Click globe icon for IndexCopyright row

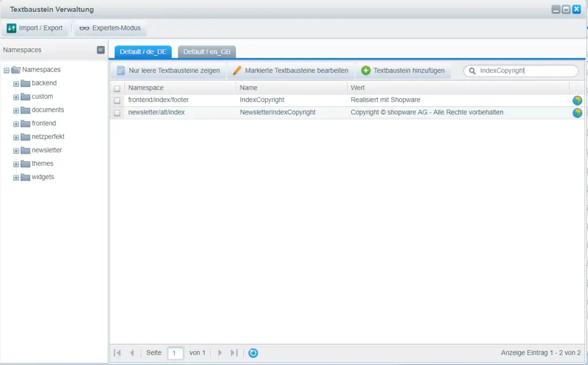pyautogui.click(x=577, y=100)
